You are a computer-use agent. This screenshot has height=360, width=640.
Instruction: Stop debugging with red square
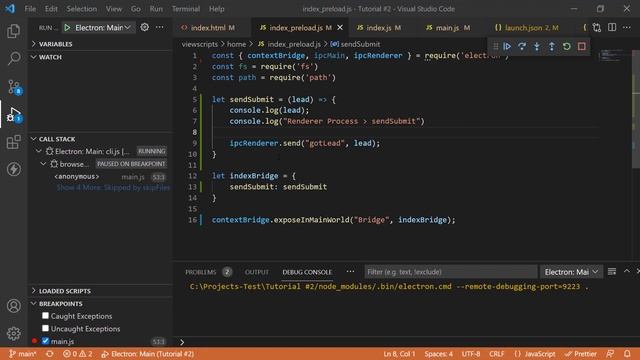tap(582, 47)
